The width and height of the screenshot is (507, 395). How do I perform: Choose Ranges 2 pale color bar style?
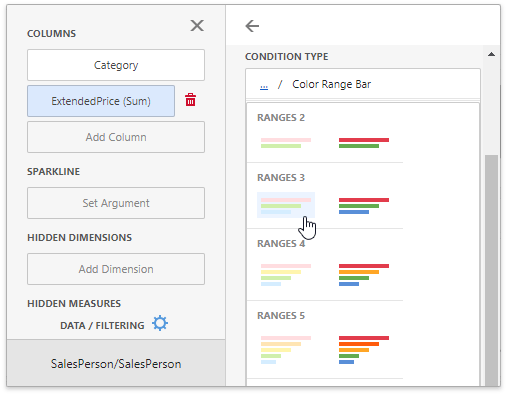[286, 143]
